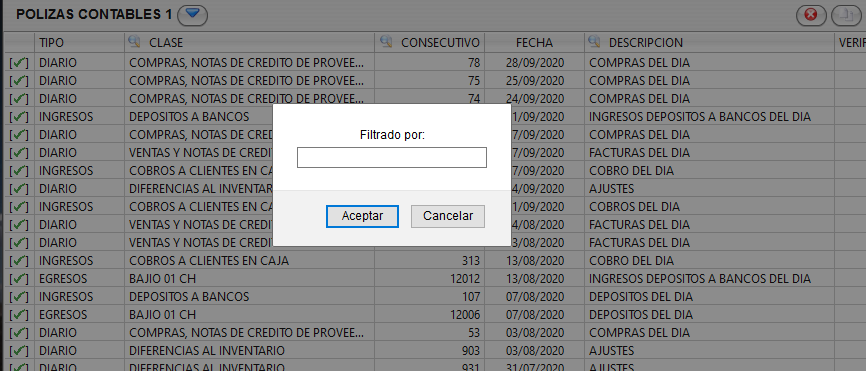
Task: Select the DIFERENCIAS AL INVENTARIO cell, consecutivo 903
Action: (x=250, y=351)
